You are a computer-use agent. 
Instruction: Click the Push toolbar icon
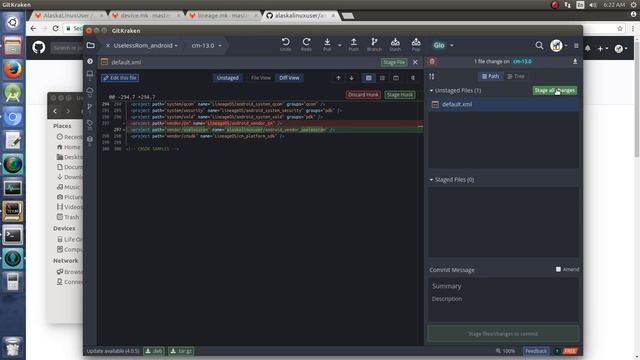coord(353,44)
